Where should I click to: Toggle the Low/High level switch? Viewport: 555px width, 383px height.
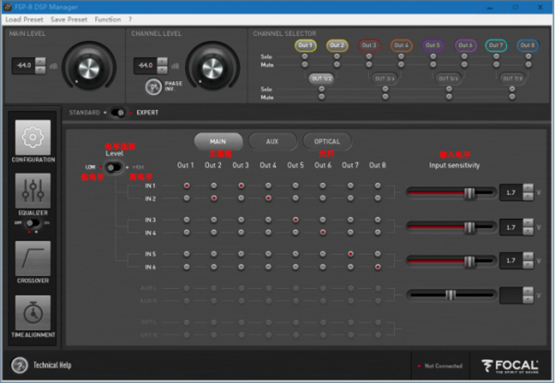pos(114,167)
